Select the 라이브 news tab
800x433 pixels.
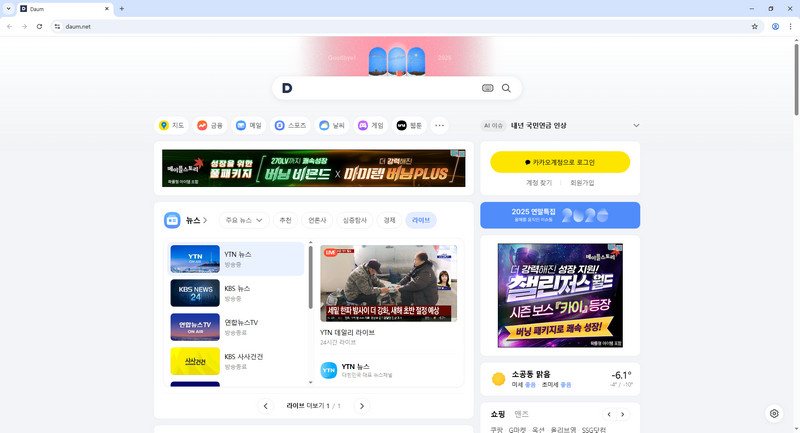pos(421,220)
